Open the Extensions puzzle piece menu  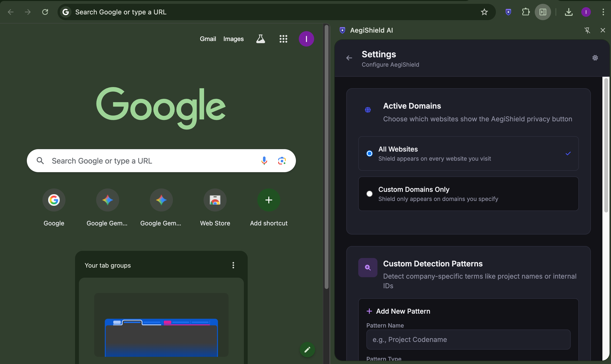[x=525, y=12]
